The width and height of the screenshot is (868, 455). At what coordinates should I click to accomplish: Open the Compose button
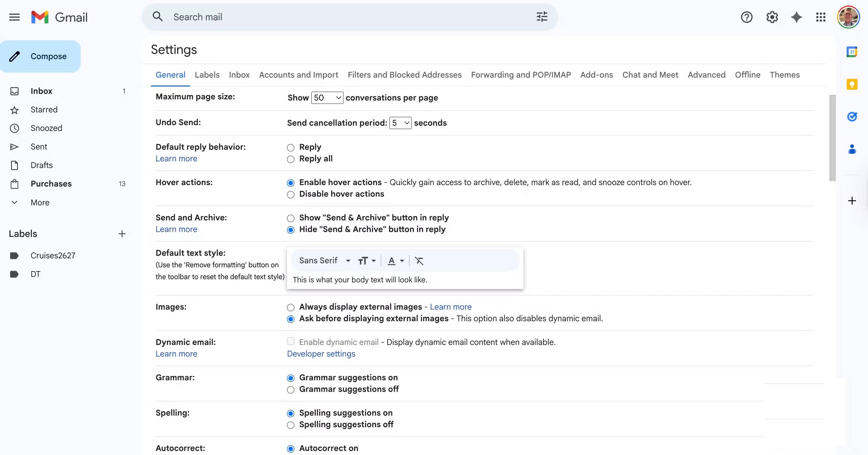coord(40,56)
